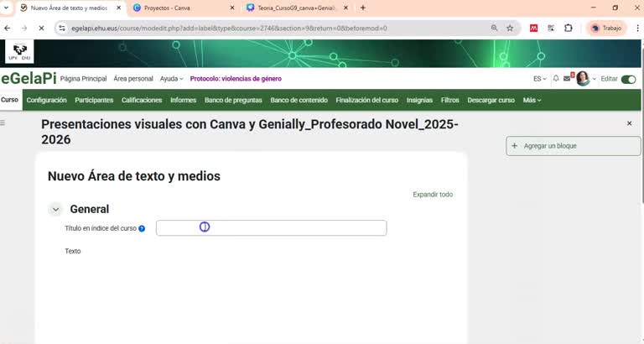Open the browser extensions puzzle icon
644x344 pixels.
568,28
